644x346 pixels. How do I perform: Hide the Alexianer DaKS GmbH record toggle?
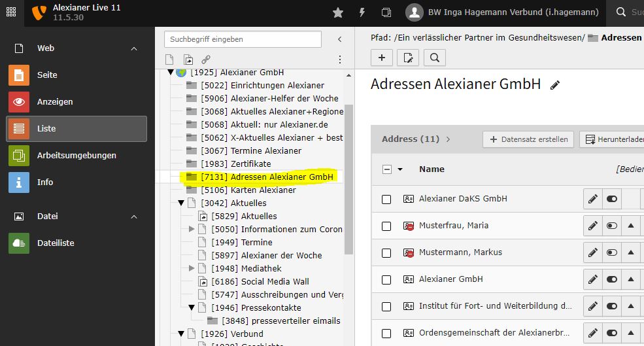coord(611,199)
